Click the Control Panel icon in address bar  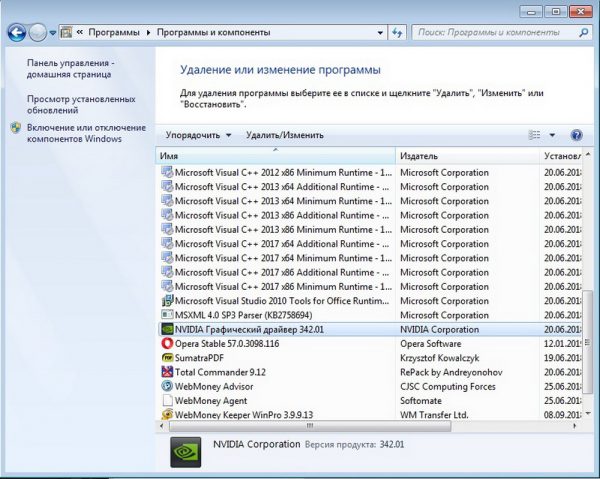coord(66,33)
